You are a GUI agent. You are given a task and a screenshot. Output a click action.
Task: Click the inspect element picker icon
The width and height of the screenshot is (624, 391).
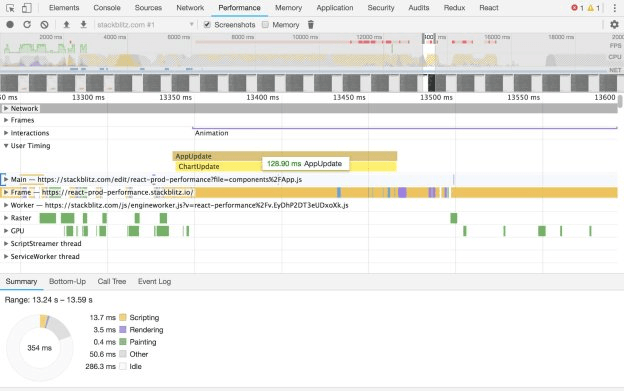[x=10, y=8]
